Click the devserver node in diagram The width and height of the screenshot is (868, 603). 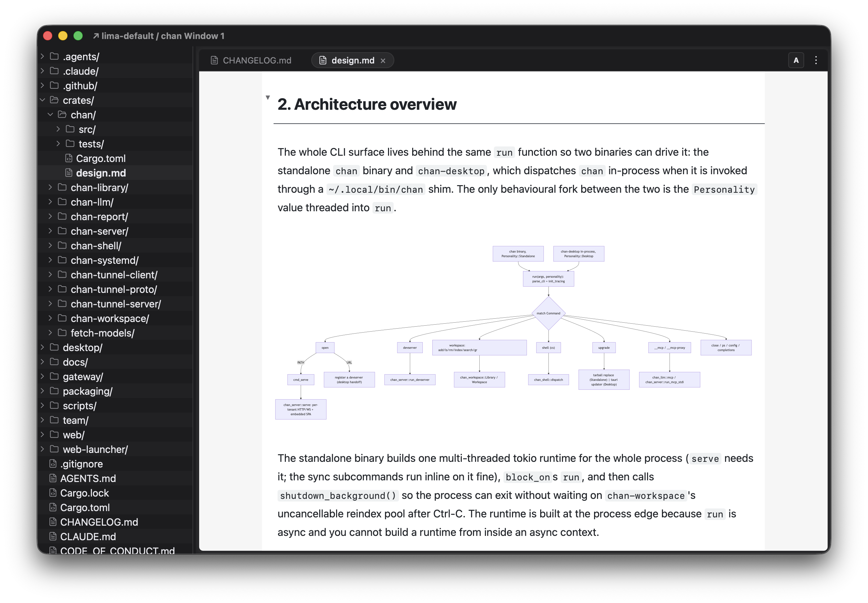pyautogui.click(x=410, y=347)
